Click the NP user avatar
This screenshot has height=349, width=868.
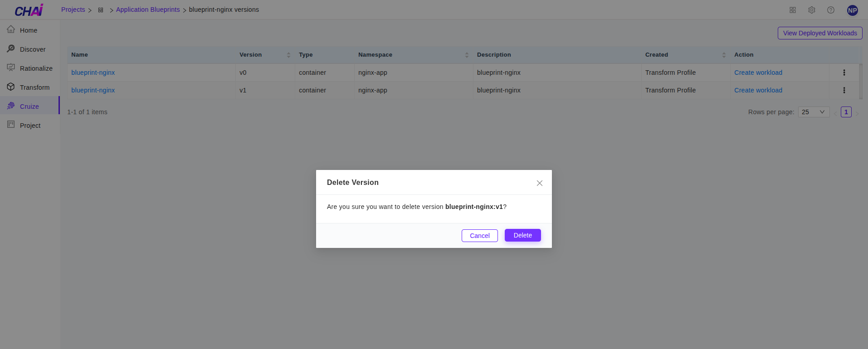click(852, 10)
